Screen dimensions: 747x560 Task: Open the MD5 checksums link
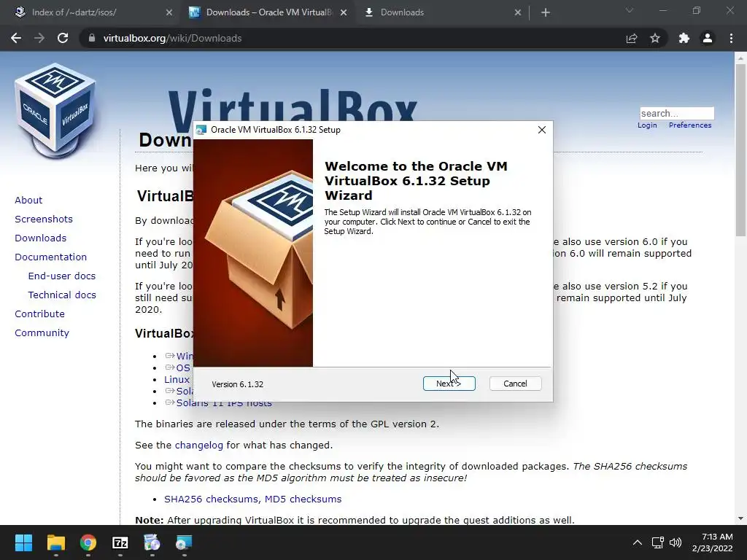(x=303, y=499)
